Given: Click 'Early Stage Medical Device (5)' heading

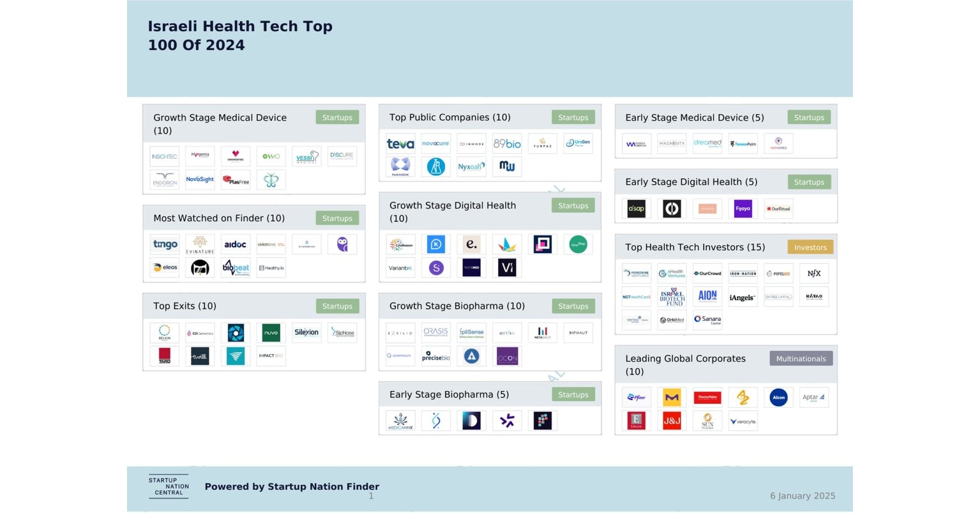Looking at the screenshot, I should coord(695,117).
